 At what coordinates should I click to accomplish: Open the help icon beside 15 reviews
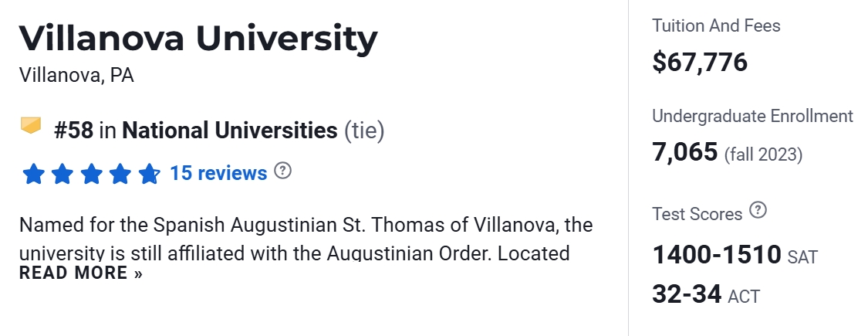[x=283, y=171]
